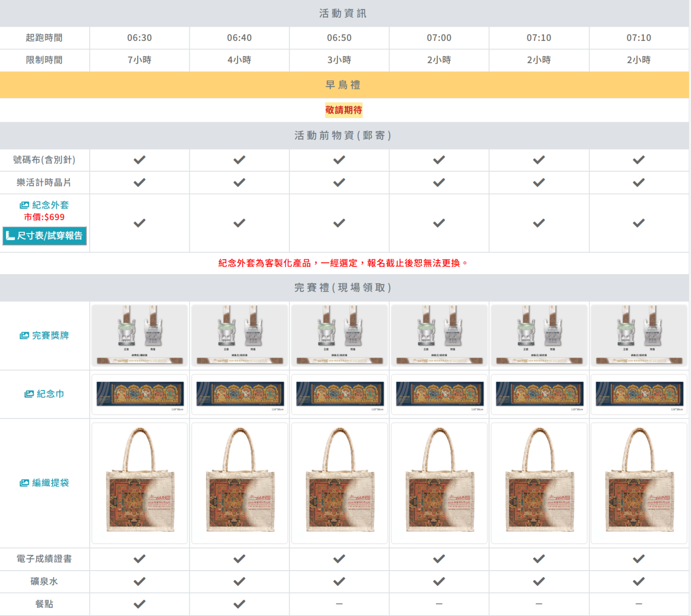
Task: Click 敬請期待 highlighted early bird text
Action: click(x=344, y=110)
